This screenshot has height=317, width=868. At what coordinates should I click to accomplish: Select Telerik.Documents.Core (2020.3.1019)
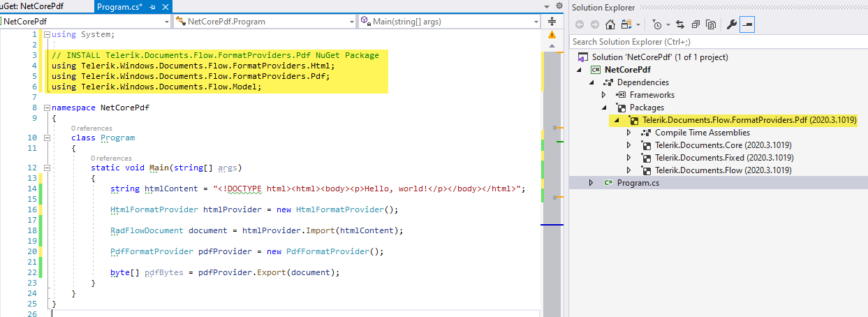pyautogui.click(x=723, y=145)
